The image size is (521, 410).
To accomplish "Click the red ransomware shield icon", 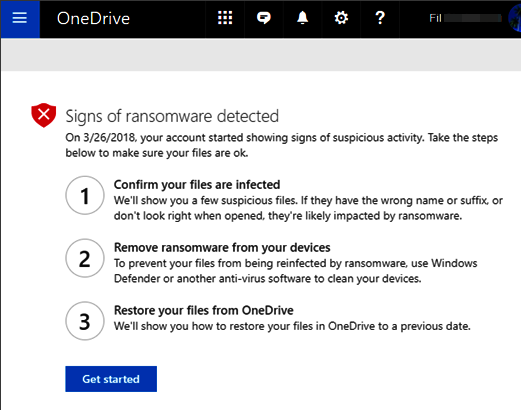I will pos(44,115).
